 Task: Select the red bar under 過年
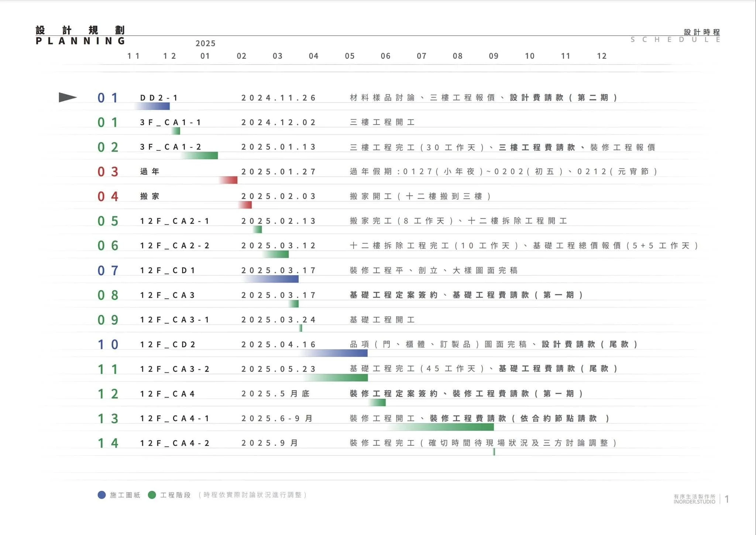point(228,180)
